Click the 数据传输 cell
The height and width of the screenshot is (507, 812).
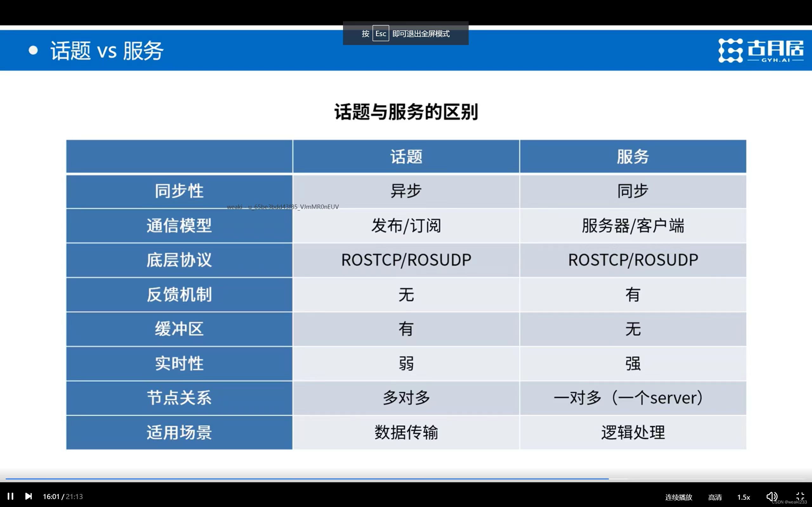406,432
